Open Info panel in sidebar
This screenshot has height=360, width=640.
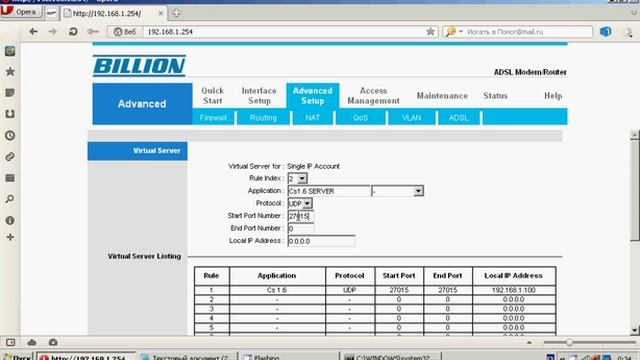click(x=10, y=220)
